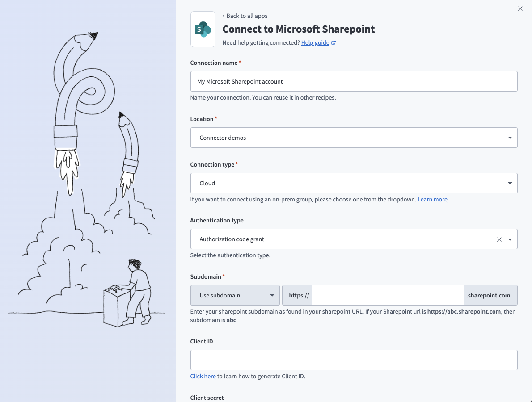Click the arrow on Use subdomain selector

tap(272, 295)
